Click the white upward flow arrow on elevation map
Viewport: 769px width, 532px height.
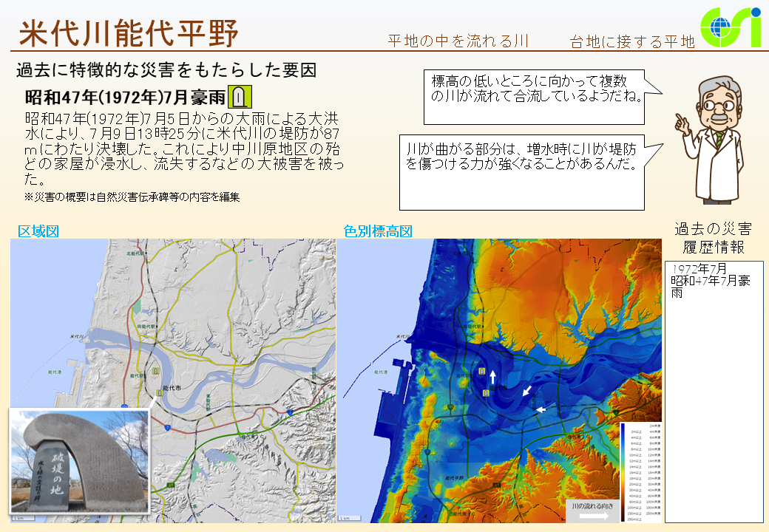coord(493,377)
